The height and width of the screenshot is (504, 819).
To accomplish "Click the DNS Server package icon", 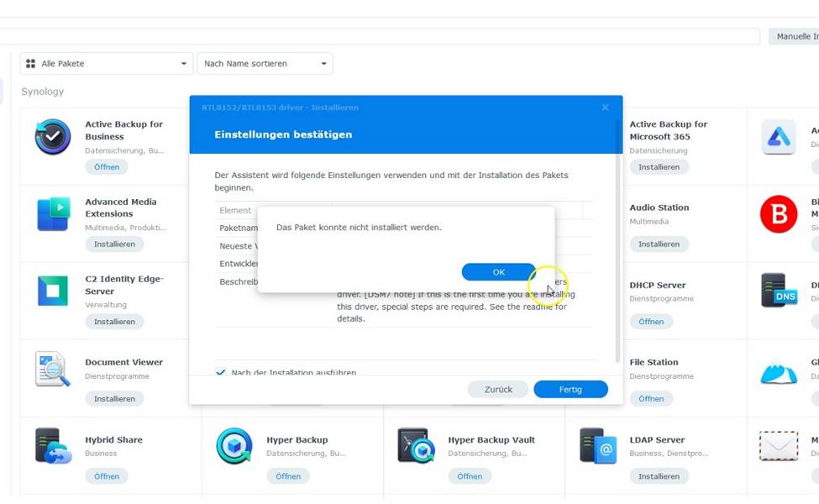I will (x=779, y=291).
